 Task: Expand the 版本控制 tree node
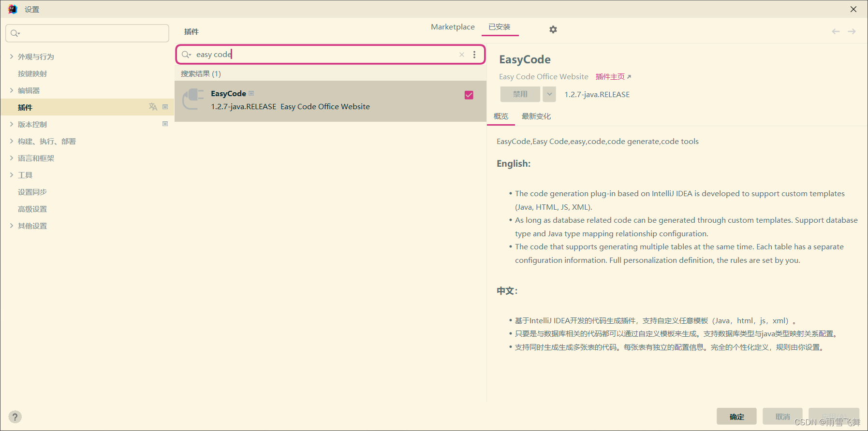point(12,124)
